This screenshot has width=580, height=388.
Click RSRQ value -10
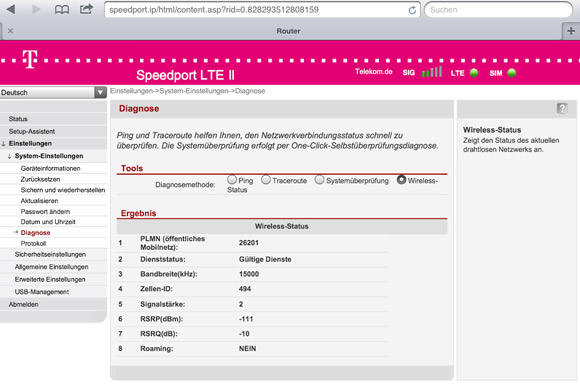(x=244, y=334)
